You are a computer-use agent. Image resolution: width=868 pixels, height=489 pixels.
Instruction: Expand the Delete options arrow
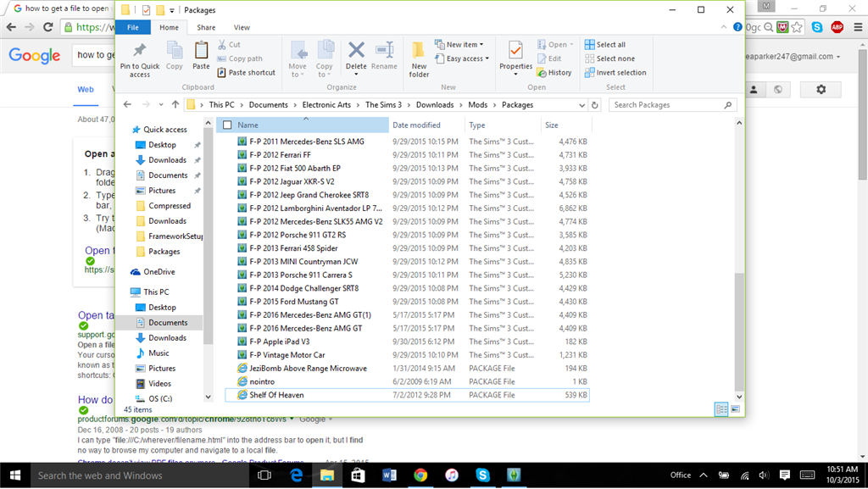click(x=356, y=75)
